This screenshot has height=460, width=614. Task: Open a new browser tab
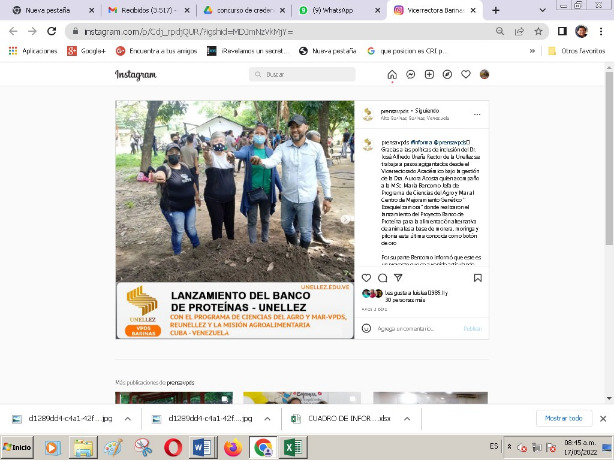pos(496,11)
